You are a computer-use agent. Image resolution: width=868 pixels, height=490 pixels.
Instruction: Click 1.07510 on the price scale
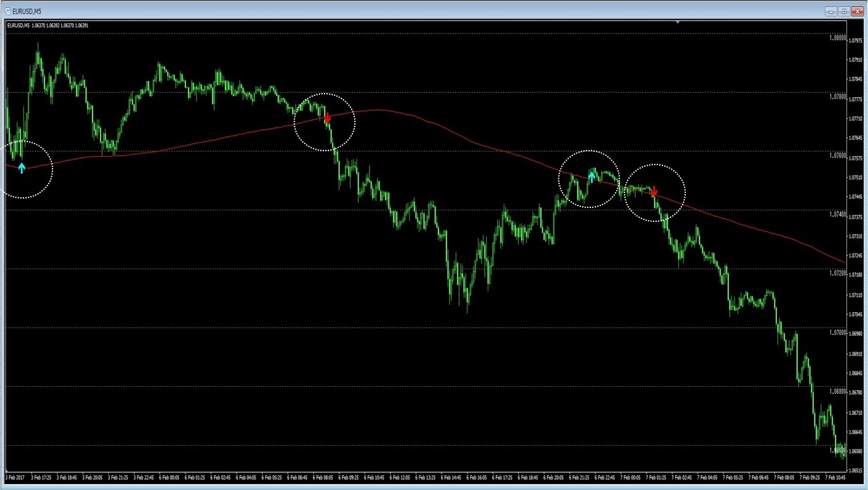[857, 178]
